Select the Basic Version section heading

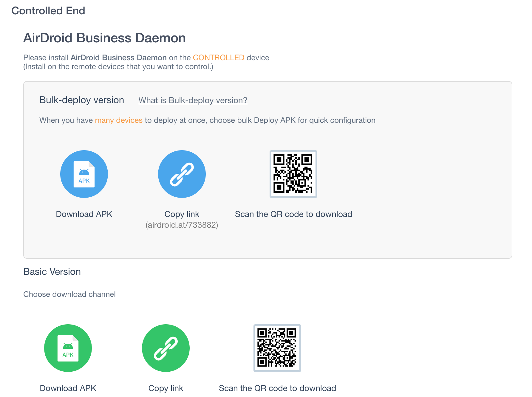(x=52, y=271)
